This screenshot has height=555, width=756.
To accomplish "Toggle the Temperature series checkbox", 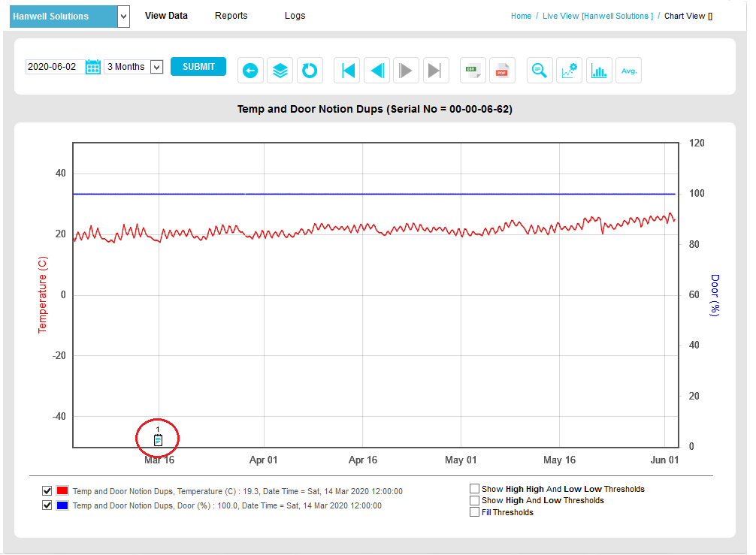I will click(47, 491).
